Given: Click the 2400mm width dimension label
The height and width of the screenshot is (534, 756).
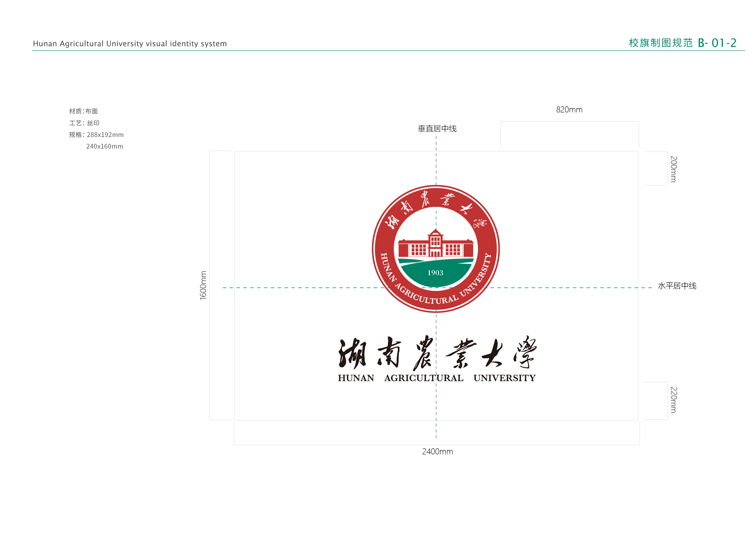Looking at the screenshot, I should point(437,452).
